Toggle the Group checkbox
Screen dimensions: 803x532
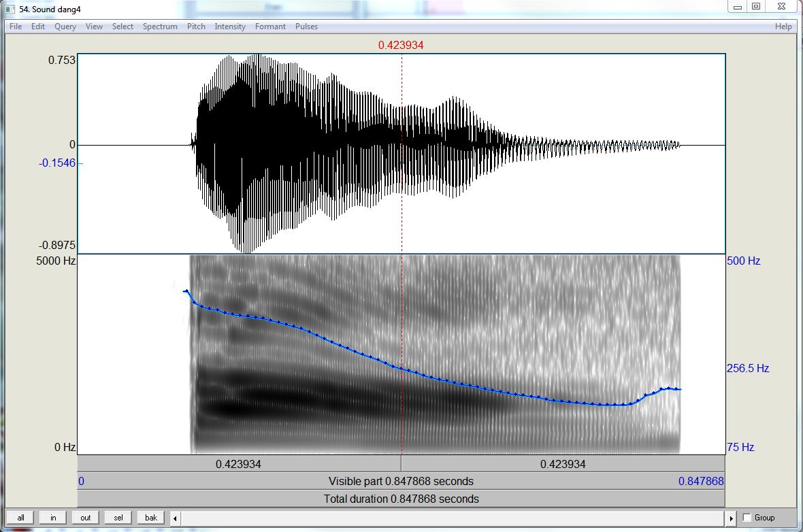[x=747, y=518]
